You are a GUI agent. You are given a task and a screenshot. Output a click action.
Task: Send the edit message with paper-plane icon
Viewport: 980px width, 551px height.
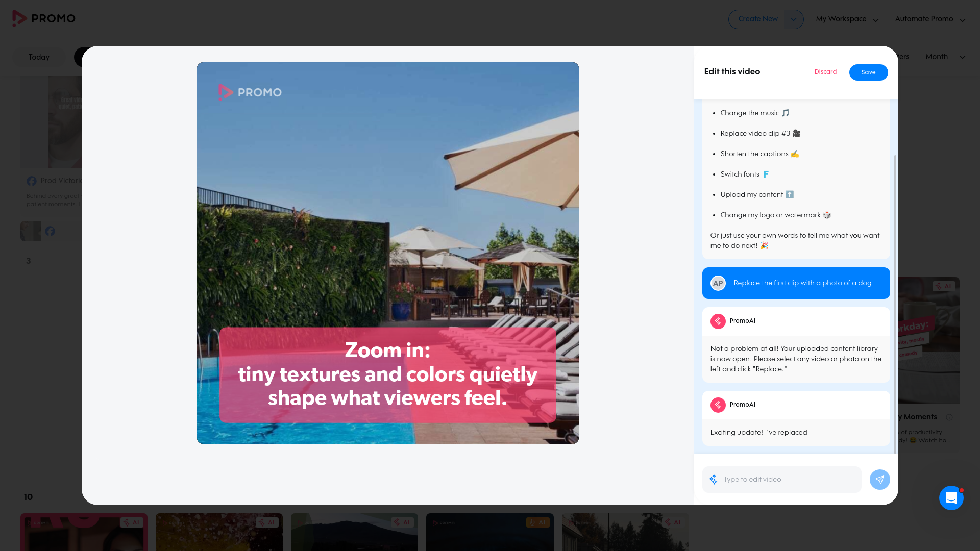click(879, 480)
